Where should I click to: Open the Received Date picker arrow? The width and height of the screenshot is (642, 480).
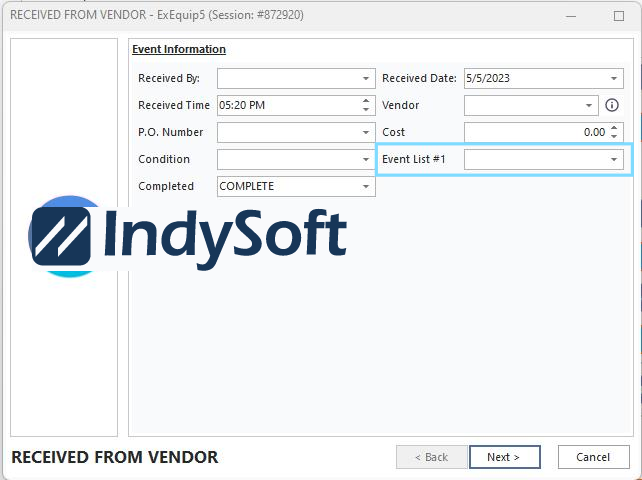click(x=614, y=78)
